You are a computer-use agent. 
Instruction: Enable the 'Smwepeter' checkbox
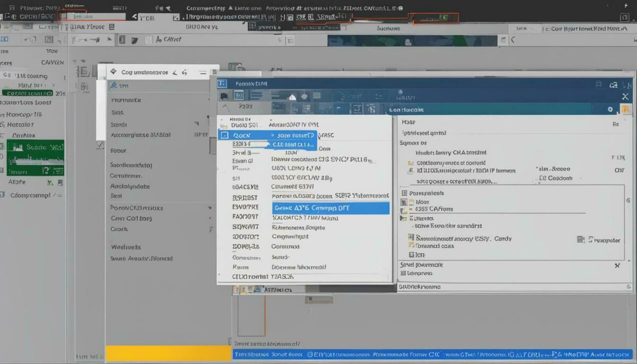coord(581,240)
